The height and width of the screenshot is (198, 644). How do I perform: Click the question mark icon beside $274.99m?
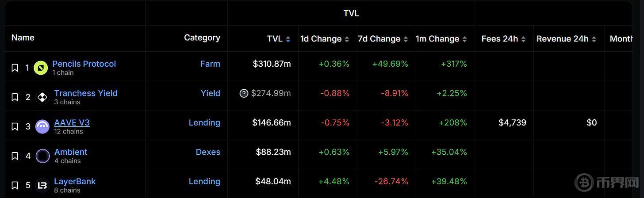[x=244, y=93]
